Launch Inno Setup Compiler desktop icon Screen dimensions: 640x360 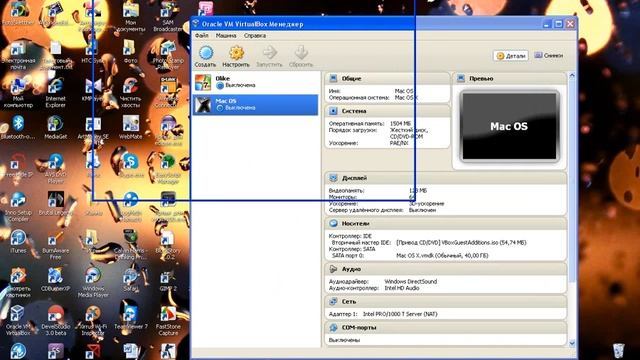click(x=18, y=207)
